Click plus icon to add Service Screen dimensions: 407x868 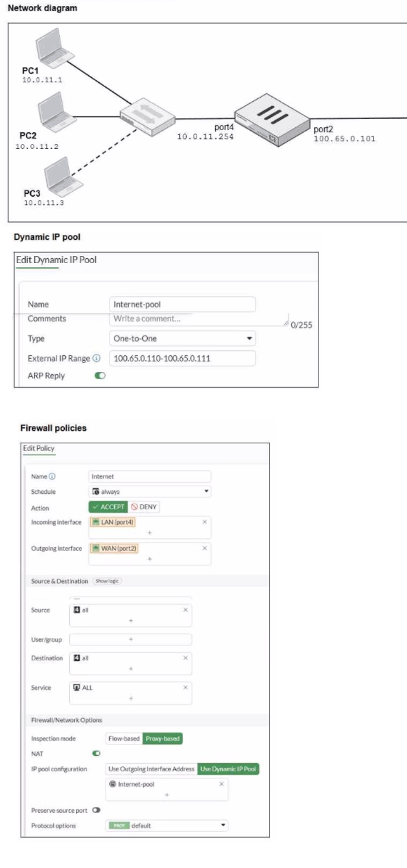[x=131, y=698]
